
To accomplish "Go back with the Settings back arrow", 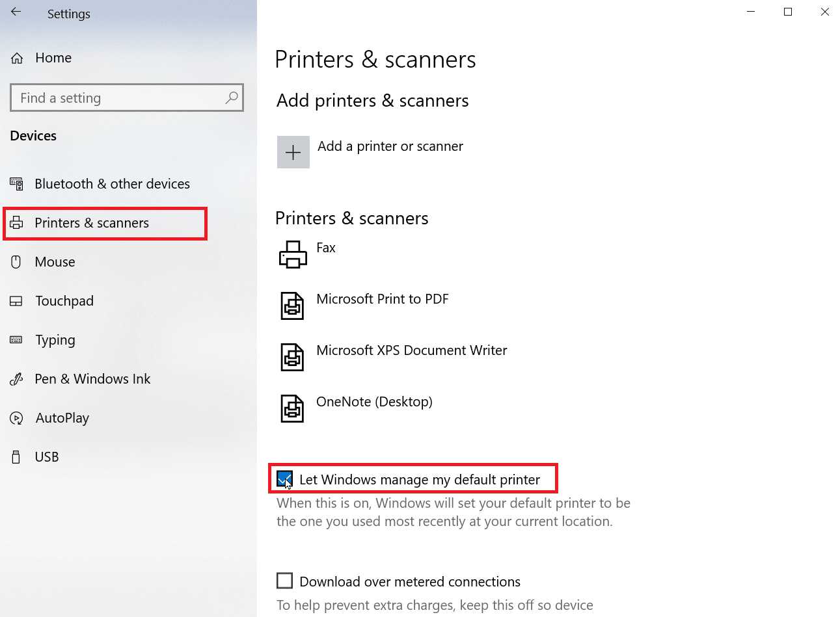I will click(16, 12).
